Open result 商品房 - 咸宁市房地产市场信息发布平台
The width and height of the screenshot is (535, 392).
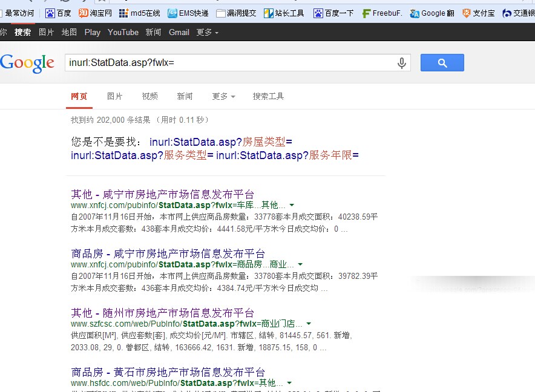(x=168, y=254)
